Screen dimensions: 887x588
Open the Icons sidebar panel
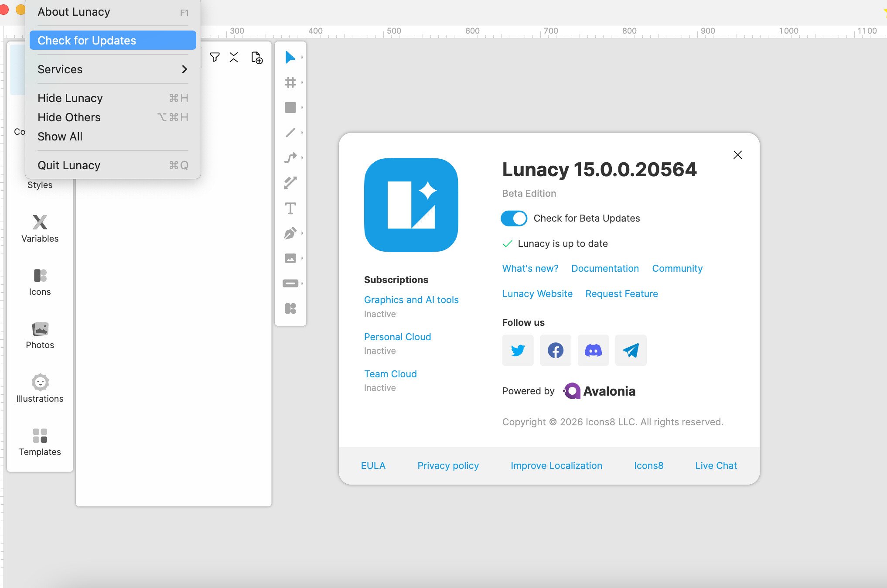[40, 282]
